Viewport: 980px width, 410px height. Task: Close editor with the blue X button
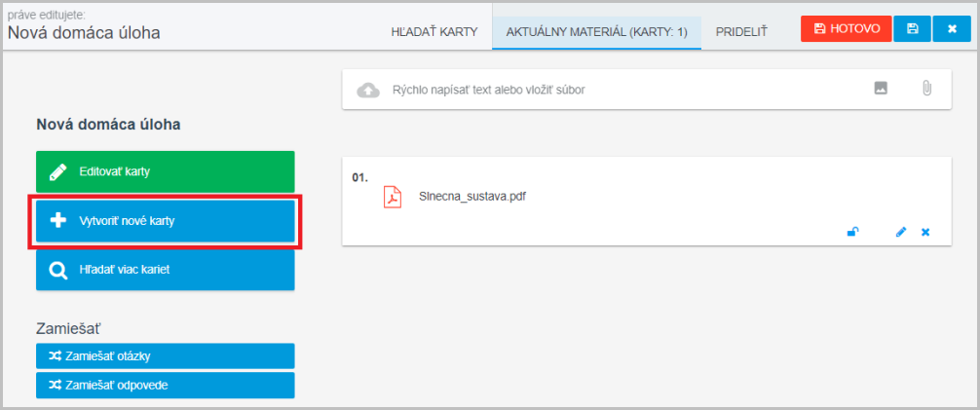[952, 29]
